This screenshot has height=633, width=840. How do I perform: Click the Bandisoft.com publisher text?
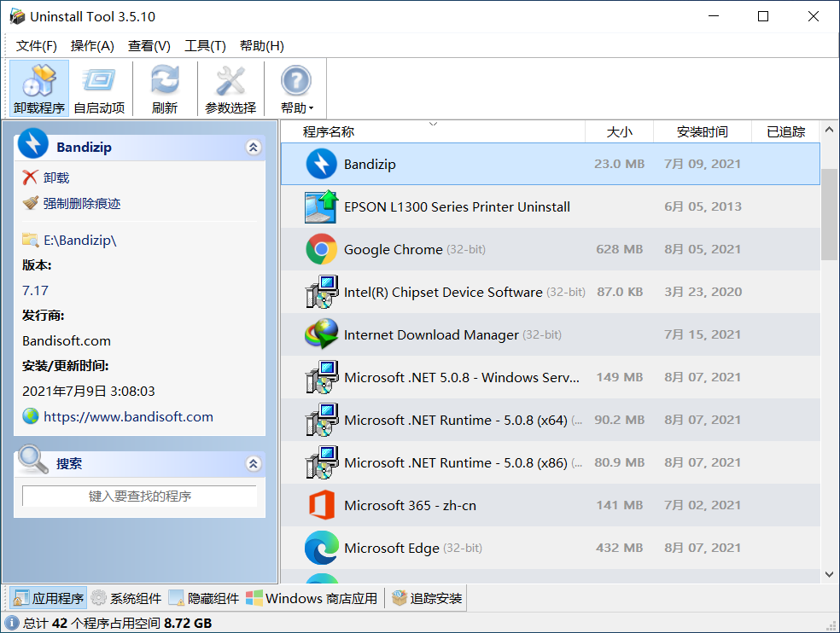tap(67, 340)
